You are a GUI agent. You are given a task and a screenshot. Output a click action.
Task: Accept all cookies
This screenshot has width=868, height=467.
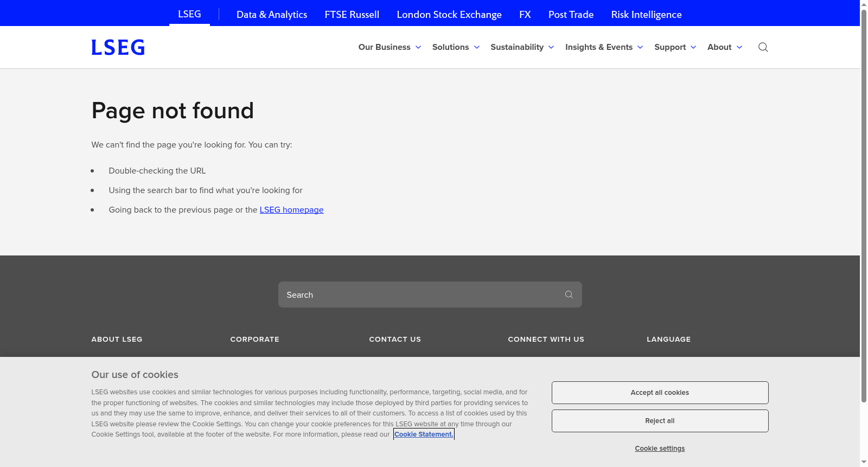[660, 393]
